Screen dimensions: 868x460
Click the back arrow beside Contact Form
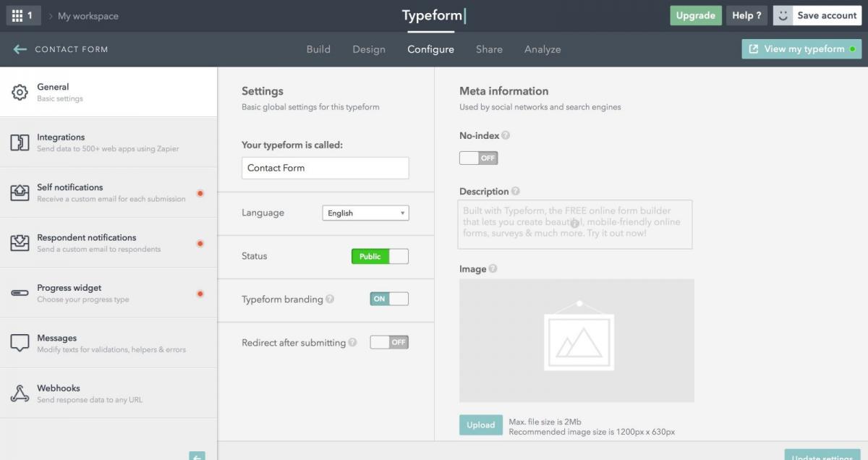pyautogui.click(x=20, y=49)
